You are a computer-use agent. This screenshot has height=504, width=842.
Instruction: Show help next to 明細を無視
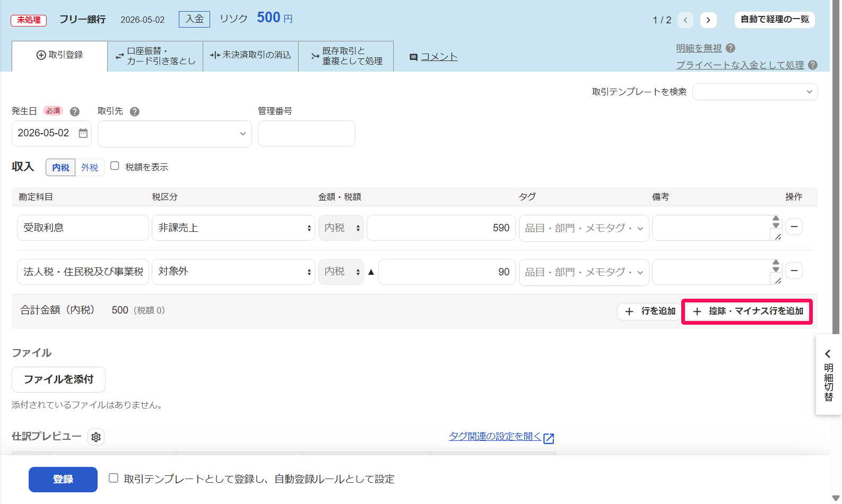pyautogui.click(x=731, y=48)
